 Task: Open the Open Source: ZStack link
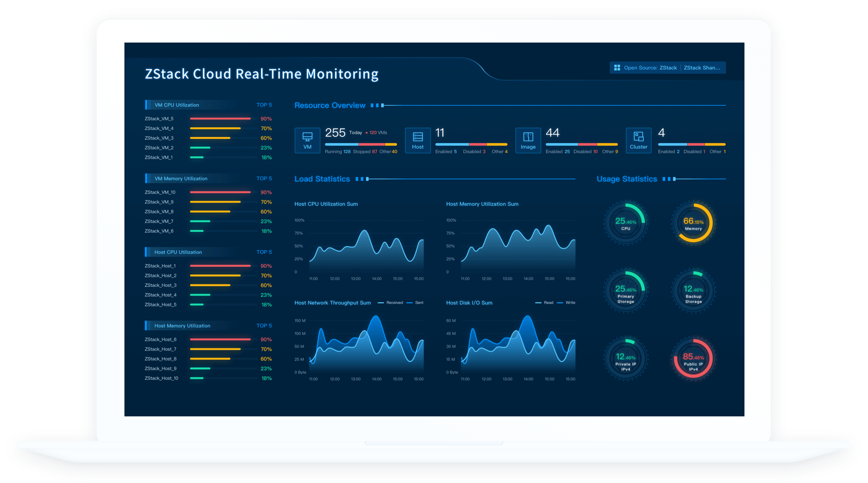pos(650,68)
